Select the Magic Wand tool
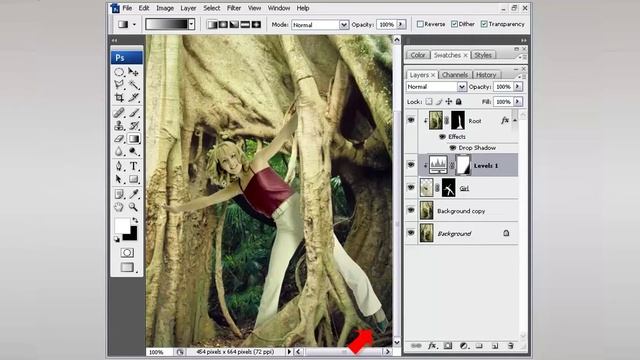 tap(133, 84)
